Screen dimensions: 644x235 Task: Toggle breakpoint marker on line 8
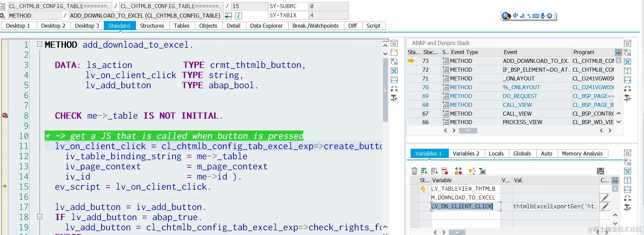(5, 115)
